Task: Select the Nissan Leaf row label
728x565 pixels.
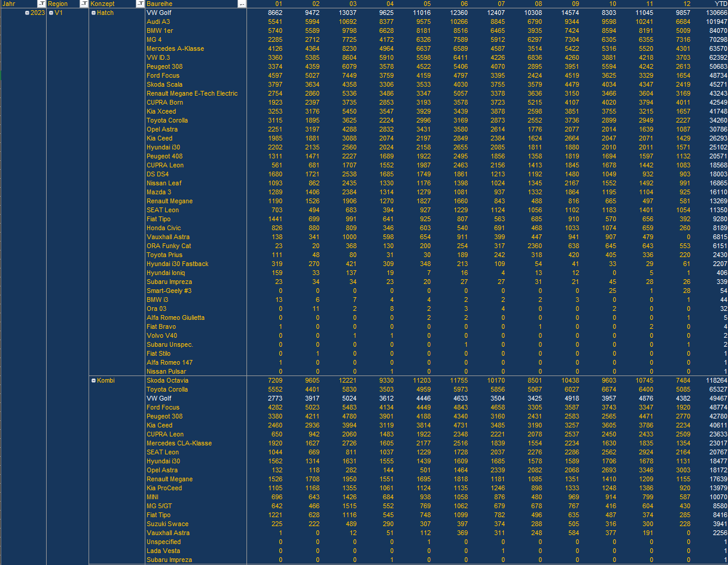Action: click(164, 183)
